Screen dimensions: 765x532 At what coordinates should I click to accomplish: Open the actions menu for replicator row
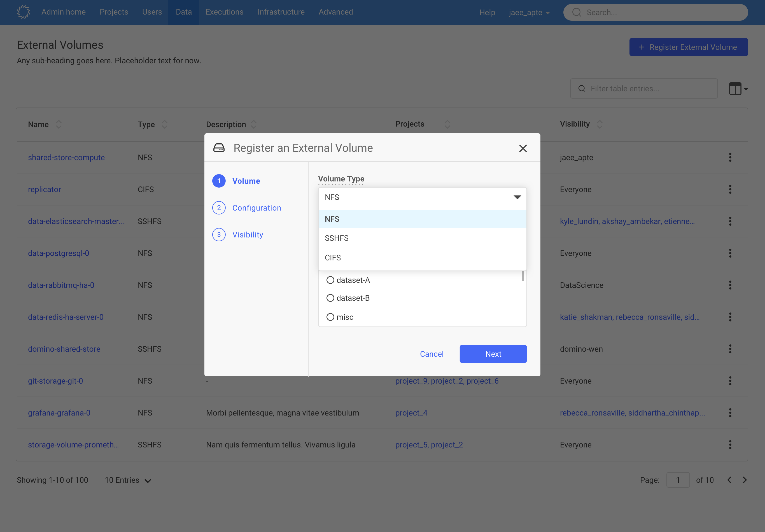(x=730, y=189)
